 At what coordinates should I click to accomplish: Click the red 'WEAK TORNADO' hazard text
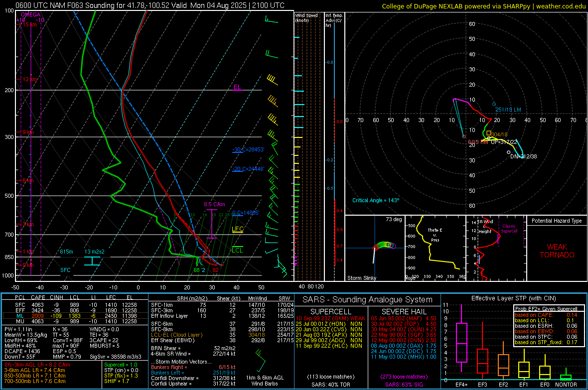click(557, 251)
